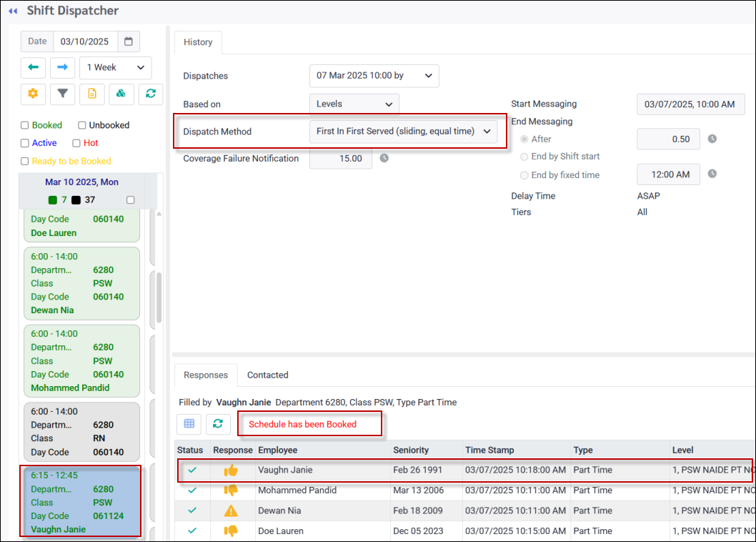This screenshot has width=756, height=542.
Task: Select the After radio button
Action: pos(524,139)
